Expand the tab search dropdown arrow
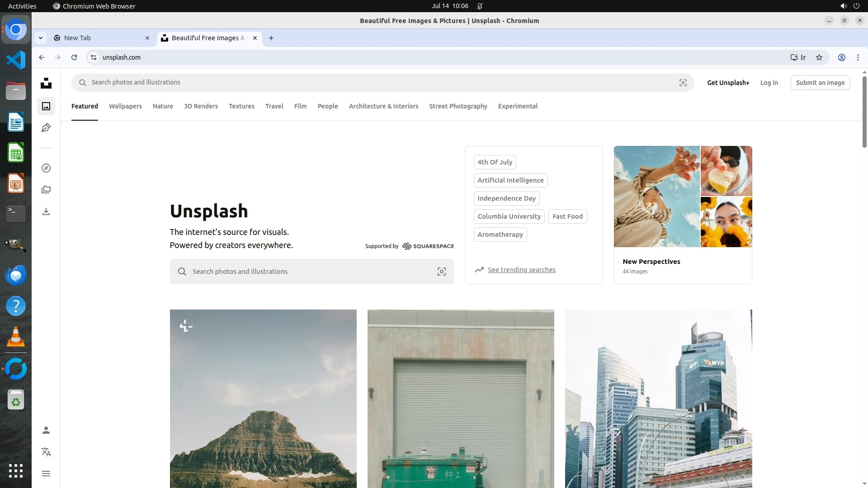Viewport: 868px width, 488px height. coord(41,38)
